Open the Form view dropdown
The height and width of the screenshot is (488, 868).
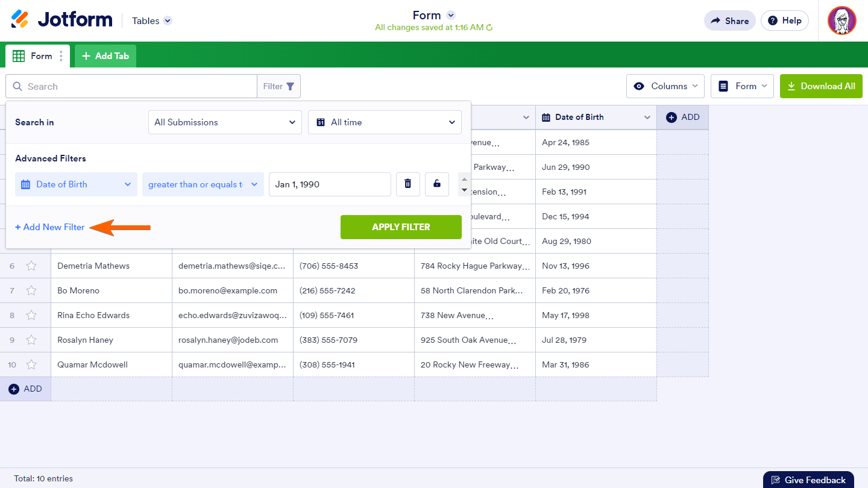click(743, 86)
